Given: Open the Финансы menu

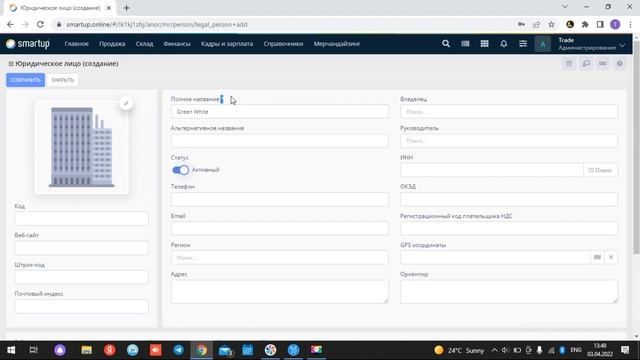Looking at the screenshot, I should point(177,44).
